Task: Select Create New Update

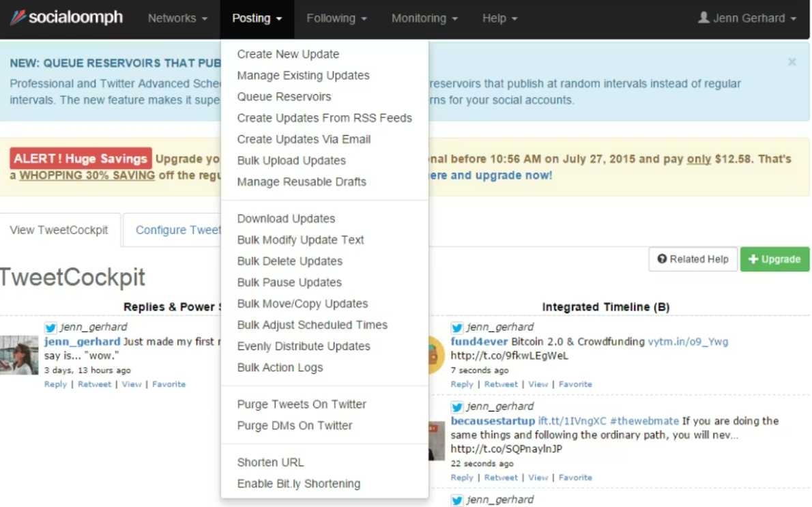Action: tap(288, 54)
